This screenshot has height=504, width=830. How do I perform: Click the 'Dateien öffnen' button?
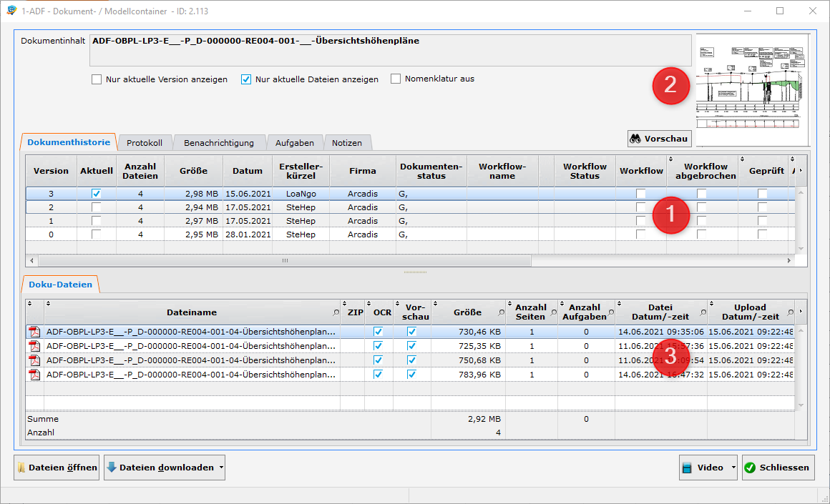57,468
